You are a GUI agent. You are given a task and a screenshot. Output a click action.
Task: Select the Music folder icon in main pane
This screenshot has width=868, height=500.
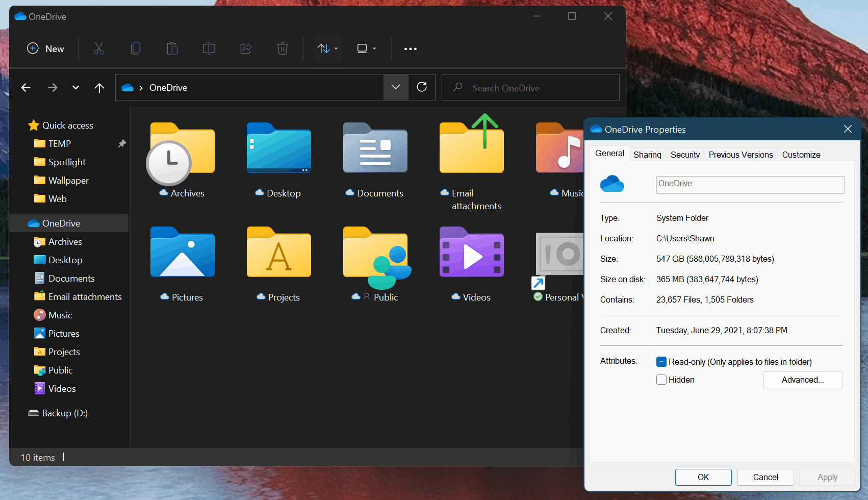559,148
